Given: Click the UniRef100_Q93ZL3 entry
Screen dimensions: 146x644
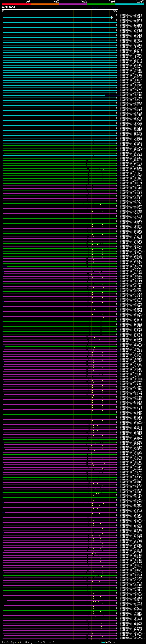Looking at the screenshot, I should pos(131,103).
